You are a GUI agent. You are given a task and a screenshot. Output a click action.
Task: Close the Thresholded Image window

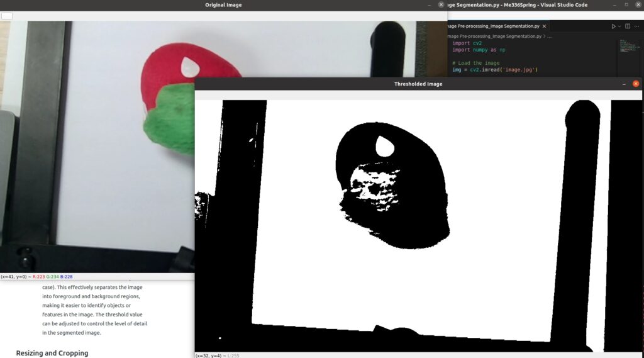[x=636, y=84]
